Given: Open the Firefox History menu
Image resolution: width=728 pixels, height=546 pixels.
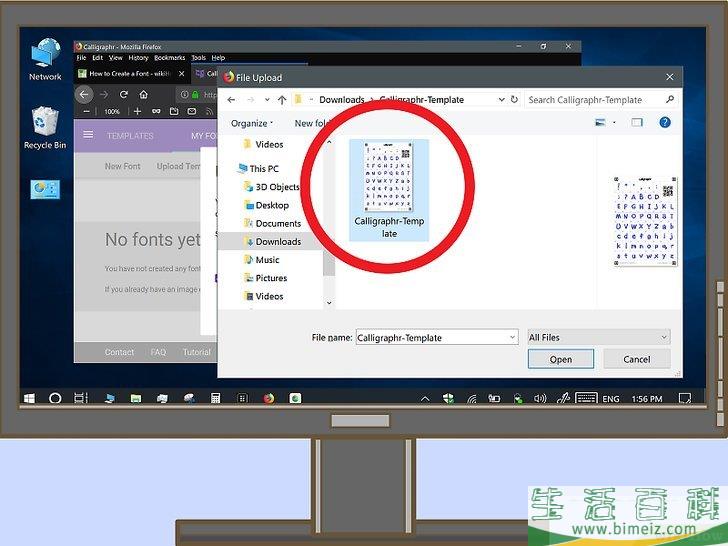Looking at the screenshot, I should point(138,58).
